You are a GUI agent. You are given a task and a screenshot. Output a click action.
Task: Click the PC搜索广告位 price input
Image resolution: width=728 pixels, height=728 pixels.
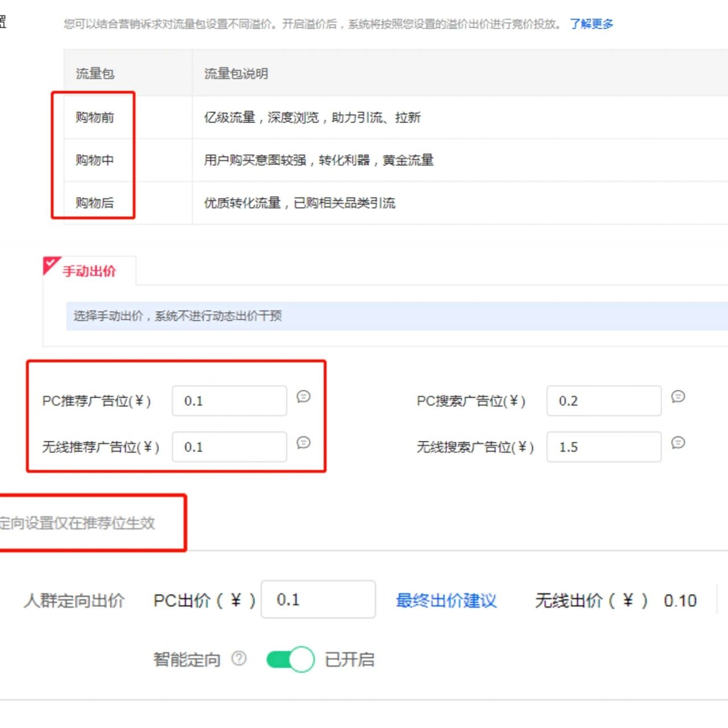pos(604,401)
